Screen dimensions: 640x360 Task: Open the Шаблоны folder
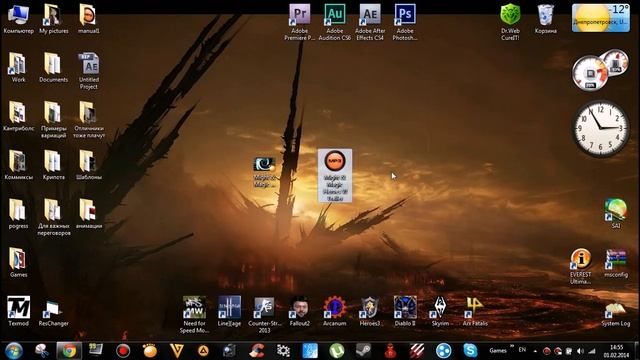(x=89, y=165)
